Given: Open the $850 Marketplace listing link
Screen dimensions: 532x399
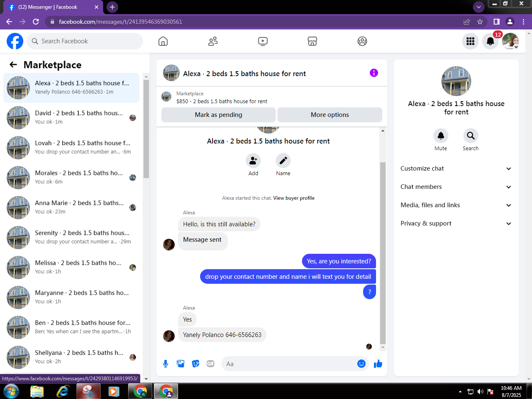Looking at the screenshot, I should coord(222,101).
